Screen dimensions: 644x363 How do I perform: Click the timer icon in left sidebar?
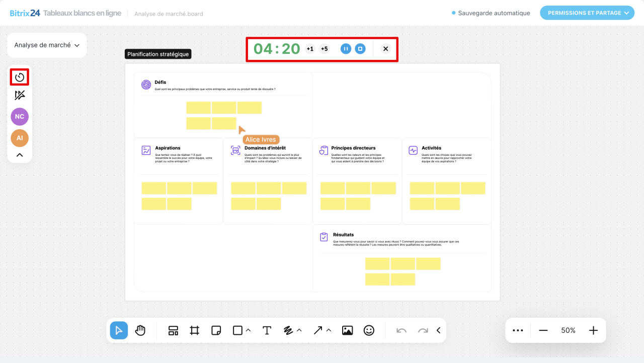point(20,77)
